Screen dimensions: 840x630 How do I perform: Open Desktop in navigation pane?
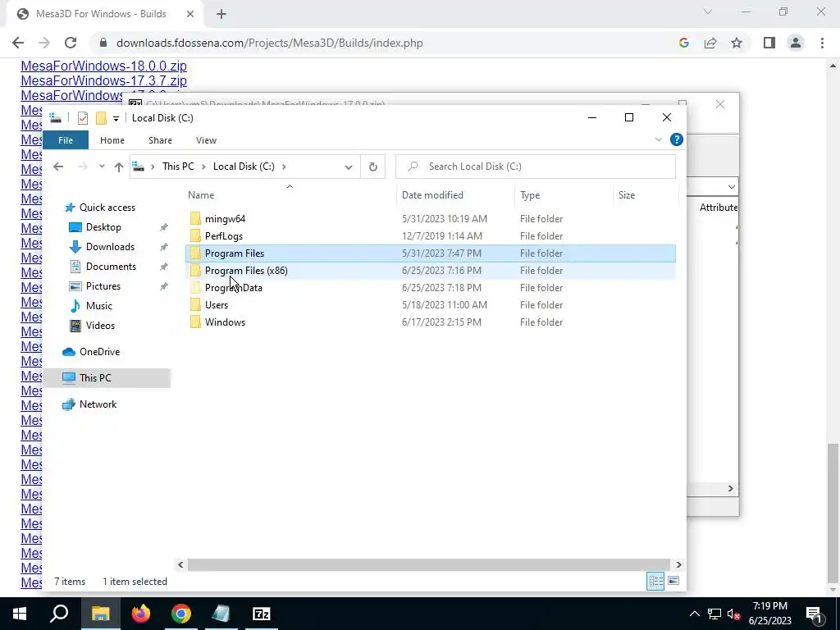[x=103, y=227]
